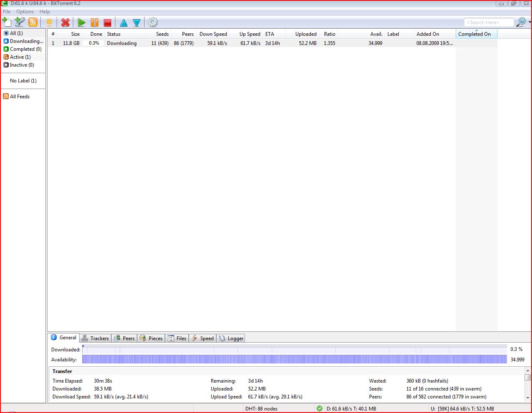Sort by Up Speed column header

point(246,34)
